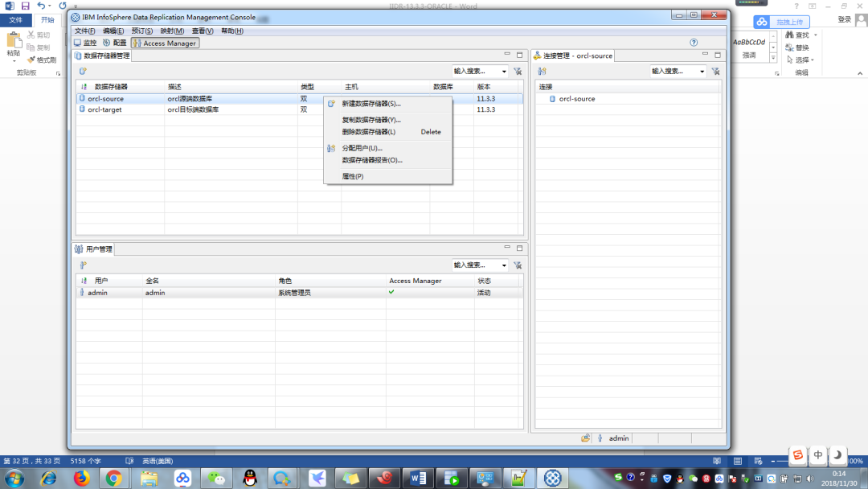Maximize the 用户管理 panel

point(519,248)
